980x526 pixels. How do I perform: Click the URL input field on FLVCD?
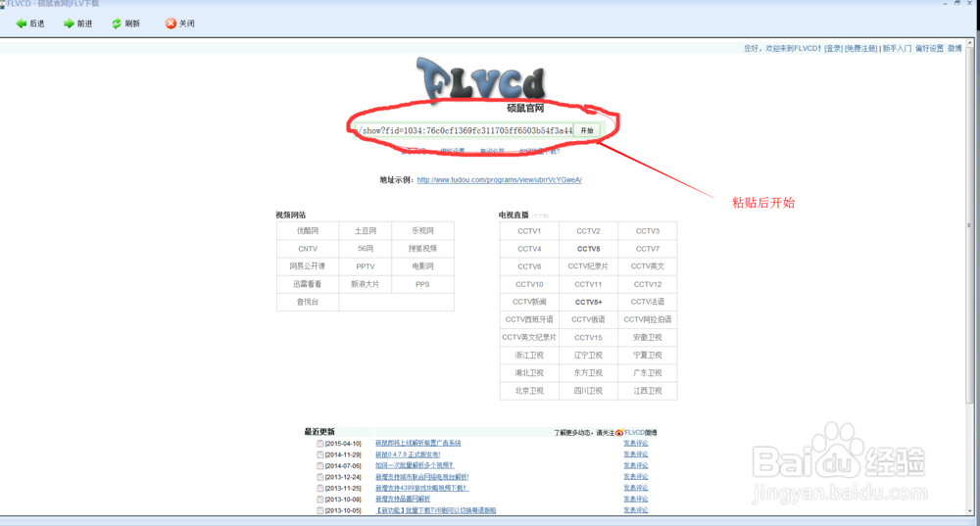point(465,130)
